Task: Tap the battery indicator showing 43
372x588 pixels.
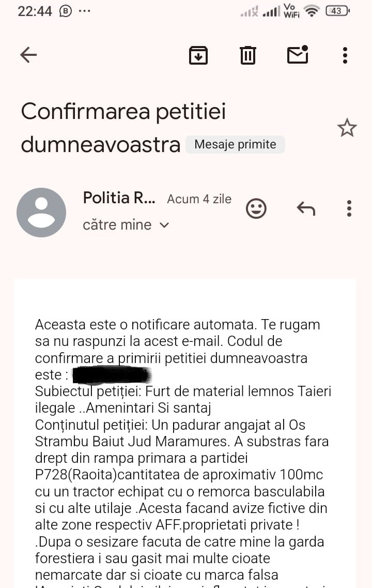Action: [337, 11]
